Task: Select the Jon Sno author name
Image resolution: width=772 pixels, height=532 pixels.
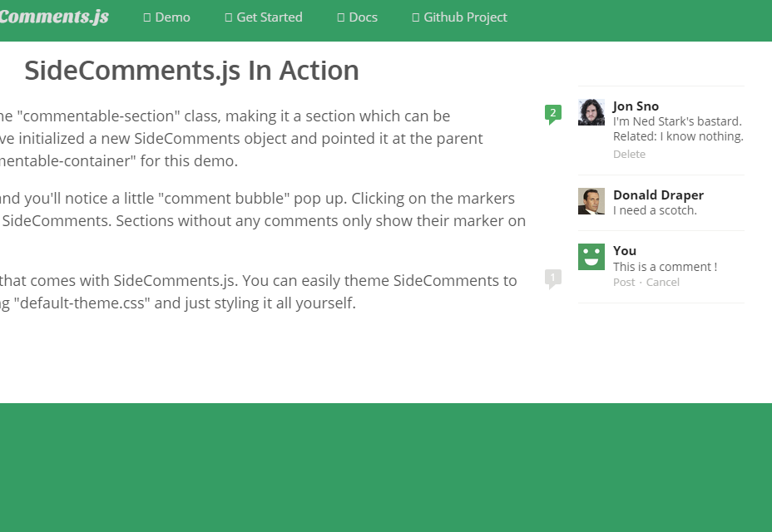Action: click(x=636, y=106)
